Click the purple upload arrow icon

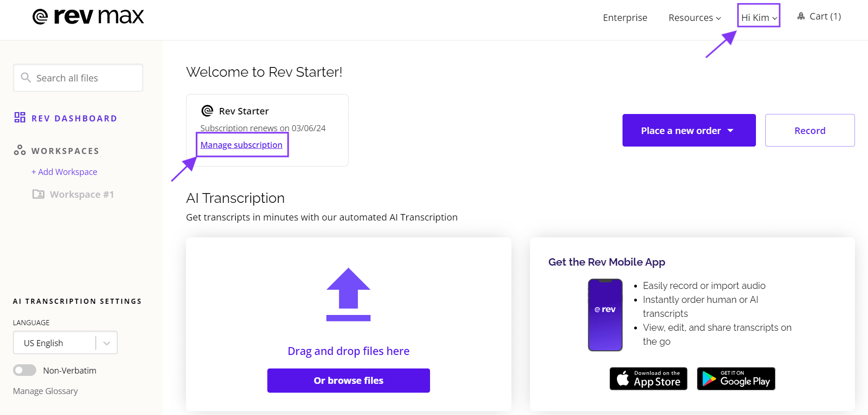point(348,295)
